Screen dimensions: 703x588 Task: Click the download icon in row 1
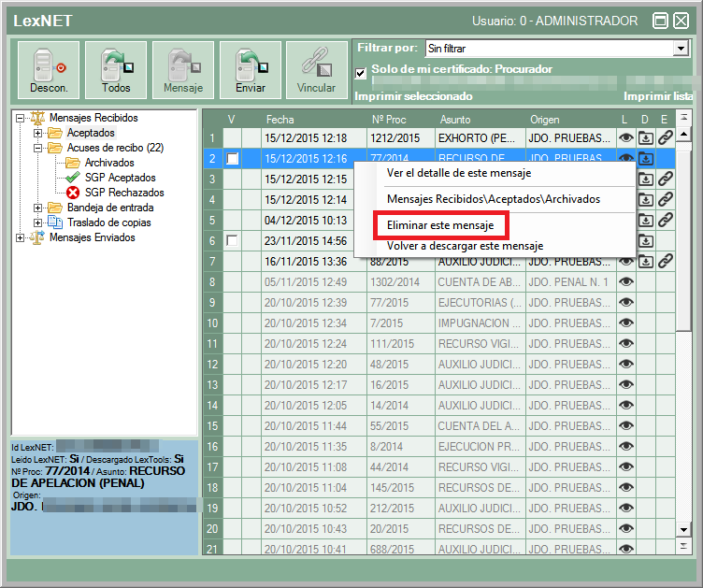pos(646,137)
